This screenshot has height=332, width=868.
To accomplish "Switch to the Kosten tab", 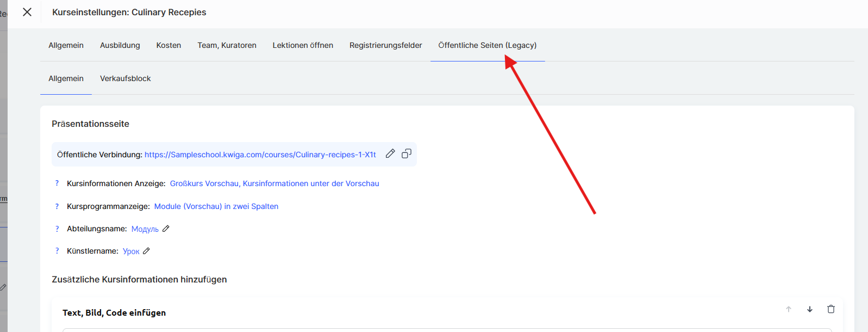I will coord(168,45).
